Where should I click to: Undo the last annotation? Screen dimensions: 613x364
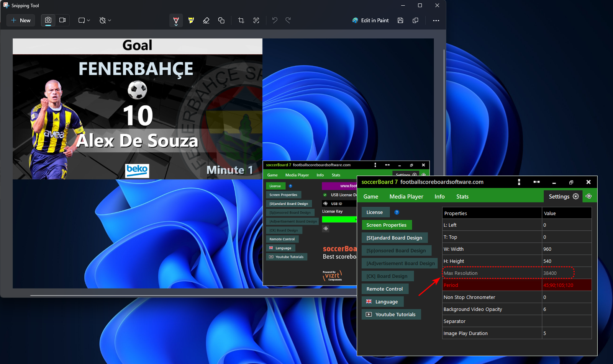pyautogui.click(x=275, y=20)
